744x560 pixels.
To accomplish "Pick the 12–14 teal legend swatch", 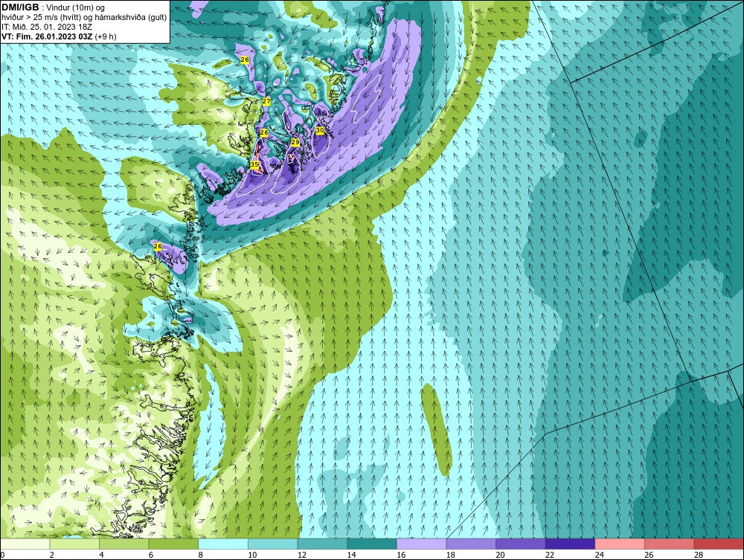I will [322, 544].
